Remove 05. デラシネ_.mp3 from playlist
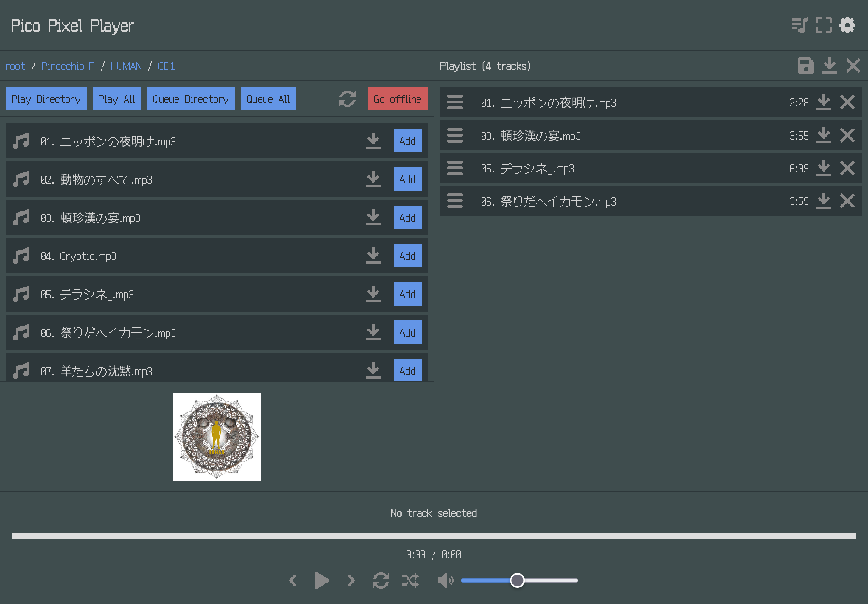This screenshot has width=868, height=604. [x=847, y=168]
